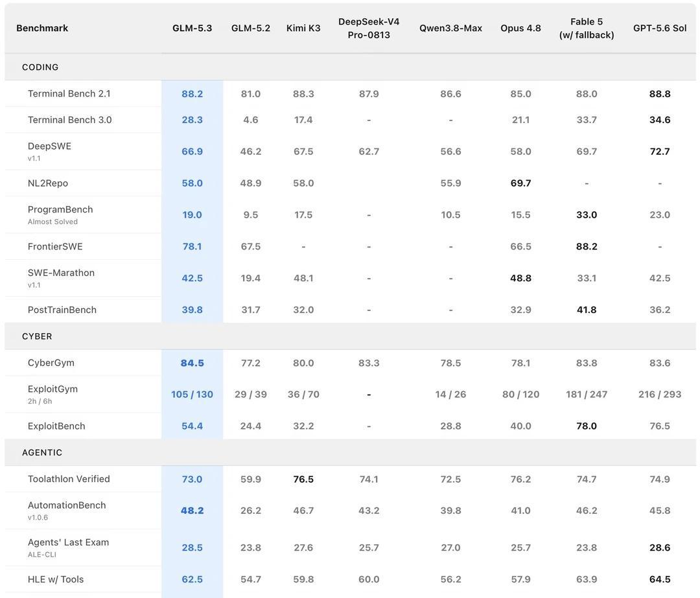The height and width of the screenshot is (598, 700).
Task: Select the ProgramBench row label
Action: [60, 210]
